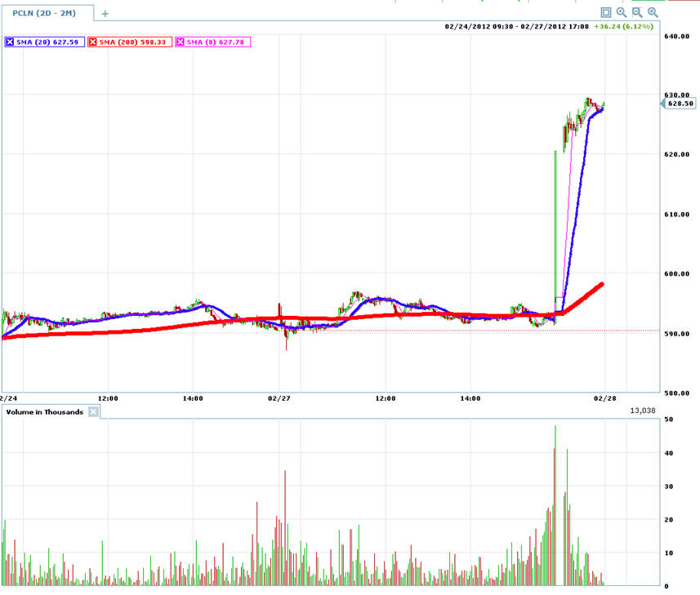Screen dimensions: 700x595
Task: Click the Volume in Thousands label
Action: pyautogui.click(x=45, y=411)
